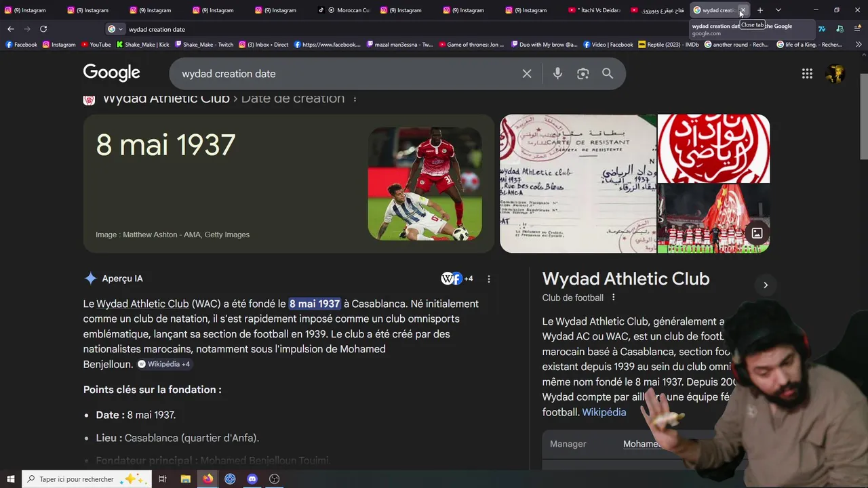868x488 pixels.
Task: Open the Duo with My brow bookmark
Action: [x=543, y=45]
